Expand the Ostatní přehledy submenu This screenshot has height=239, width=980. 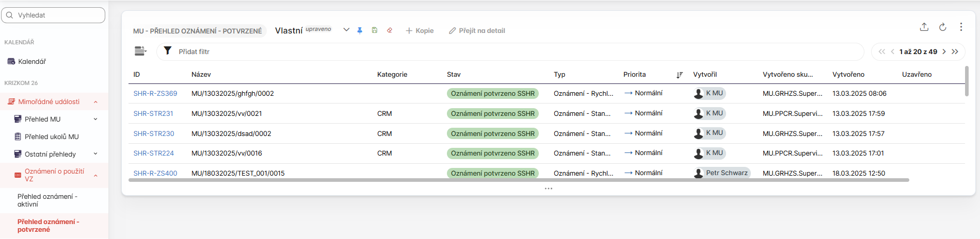click(x=95, y=154)
